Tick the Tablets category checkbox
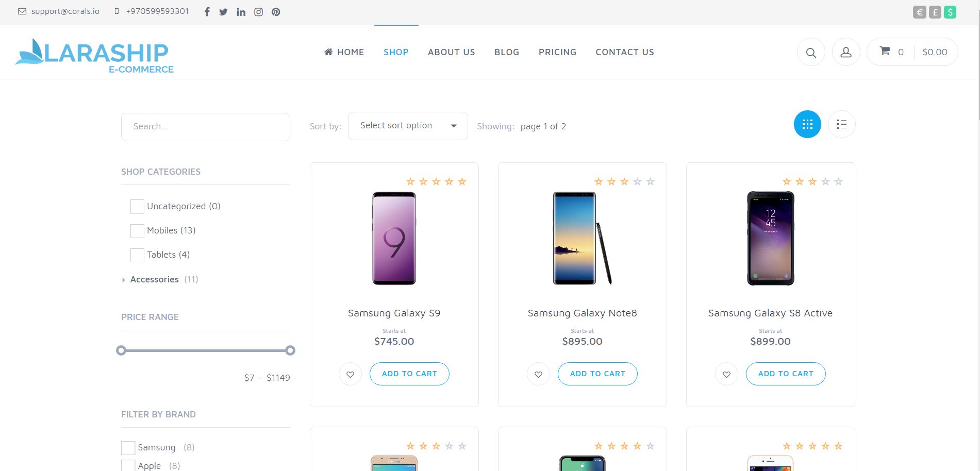Screen dimensions: 980x471 coord(137,255)
